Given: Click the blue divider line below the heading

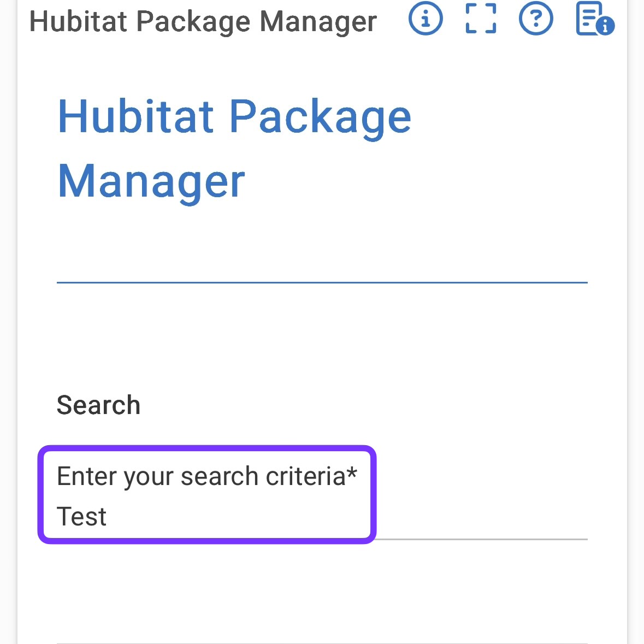Looking at the screenshot, I should pyautogui.click(x=322, y=282).
